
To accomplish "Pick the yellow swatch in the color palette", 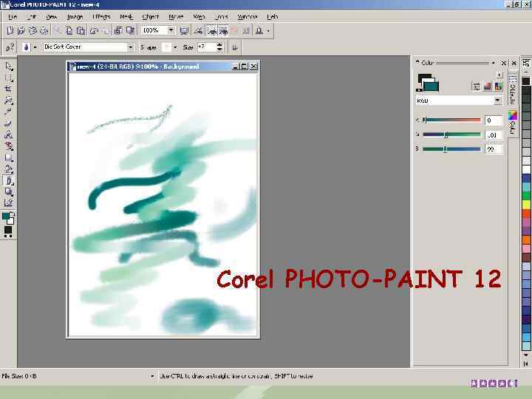I will pos(526,205).
